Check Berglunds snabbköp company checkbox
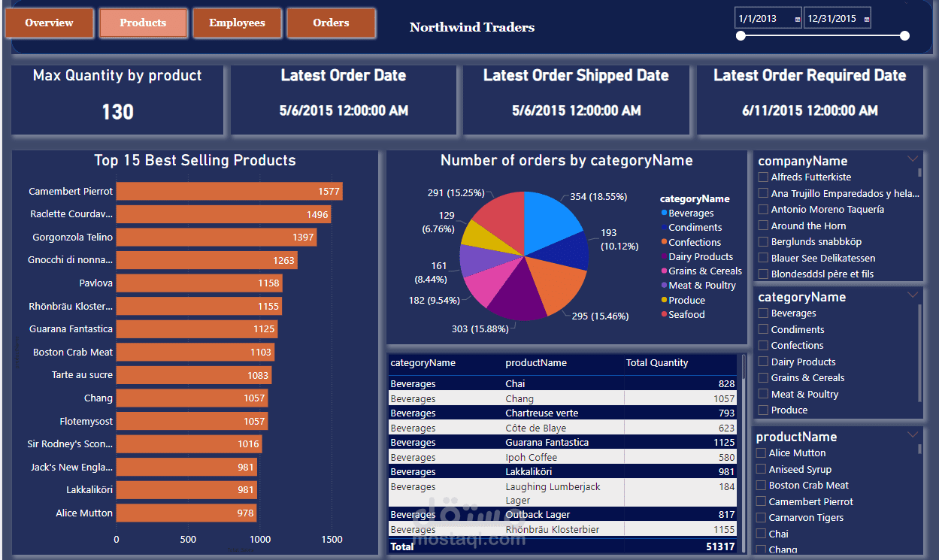 click(763, 242)
